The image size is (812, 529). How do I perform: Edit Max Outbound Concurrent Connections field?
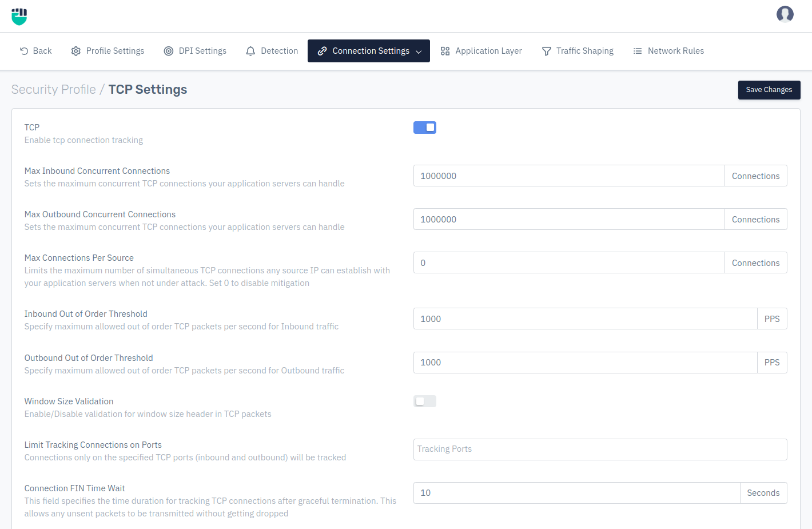(x=569, y=219)
